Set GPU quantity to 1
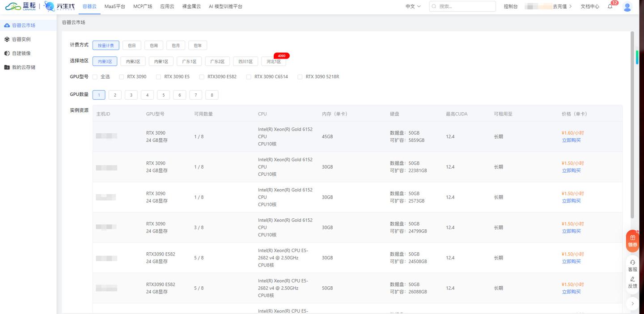The height and width of the screenshot is (314, 644). tap(99, 95)
